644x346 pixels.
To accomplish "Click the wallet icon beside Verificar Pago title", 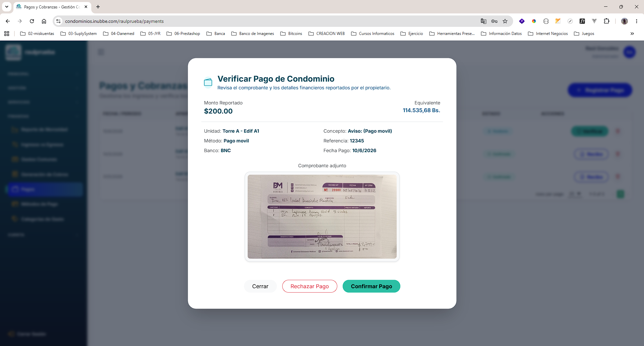I will pyautogui.click(x=208, y=82).
